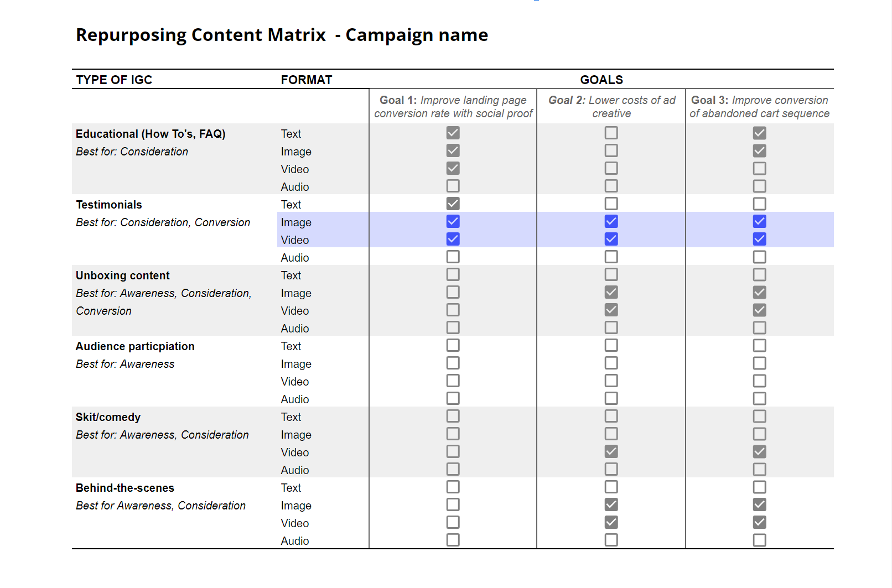Screen dimensions: 892x588
Task: Check Unboxing content Text checkbox under Goal 1
Action: [453, 274]
